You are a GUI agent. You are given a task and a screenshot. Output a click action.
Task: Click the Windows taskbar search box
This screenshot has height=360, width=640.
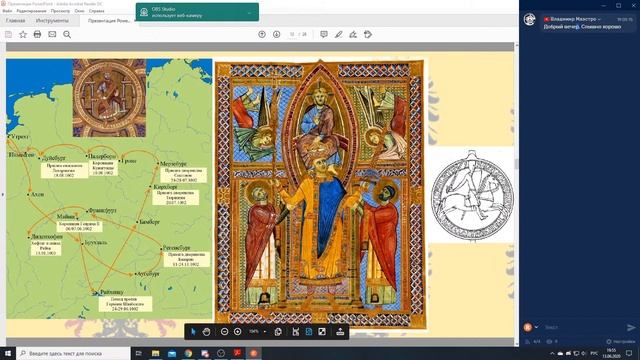point(73,353)
